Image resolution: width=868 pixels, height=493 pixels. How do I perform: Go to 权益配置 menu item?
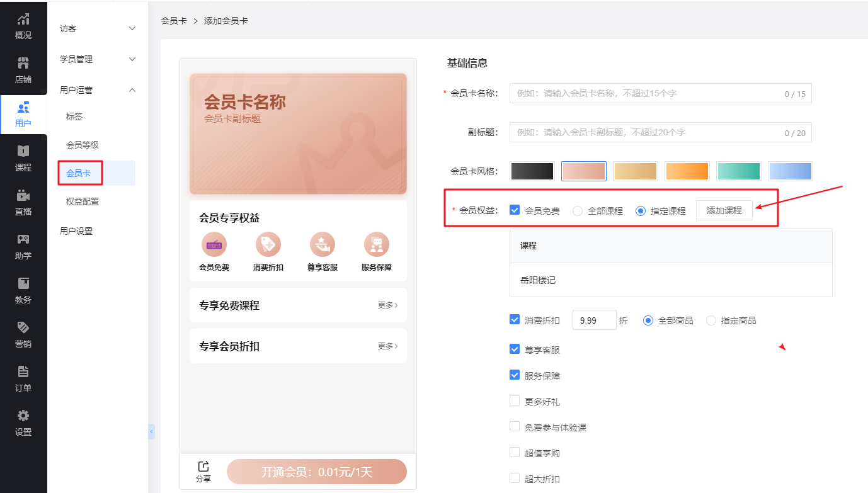coord(83,201)
